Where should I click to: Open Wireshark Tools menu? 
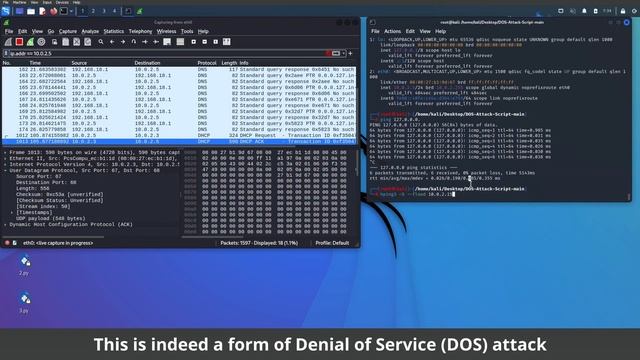pyautogui.click(x=187, y=31)
